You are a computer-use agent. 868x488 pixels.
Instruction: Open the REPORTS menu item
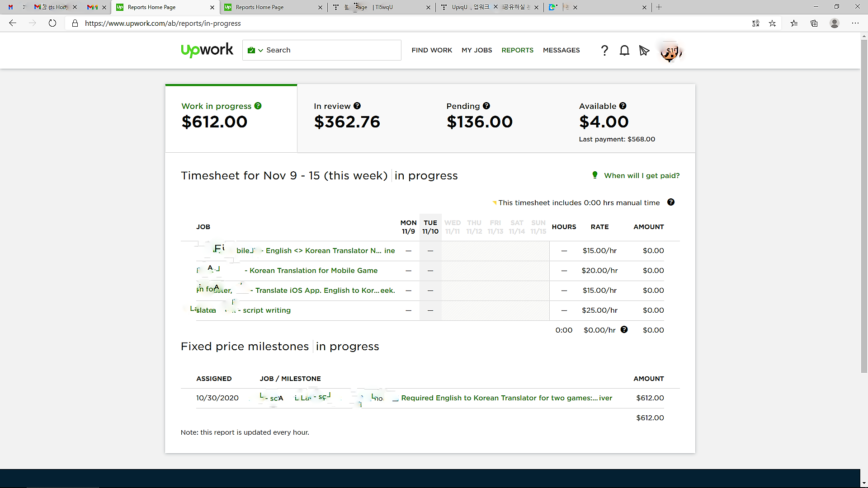[x=517, y=50]
